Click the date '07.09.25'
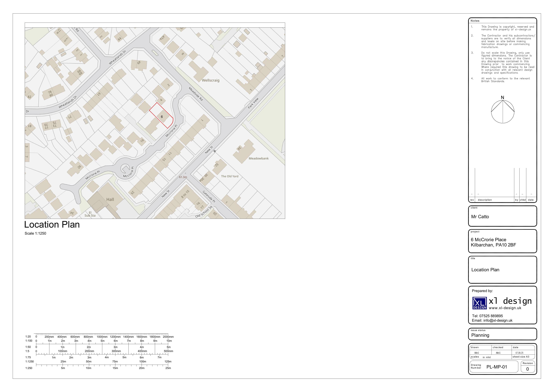Image resolution: width=554 pixels, height=392 pixels. [x=520, y=353]
